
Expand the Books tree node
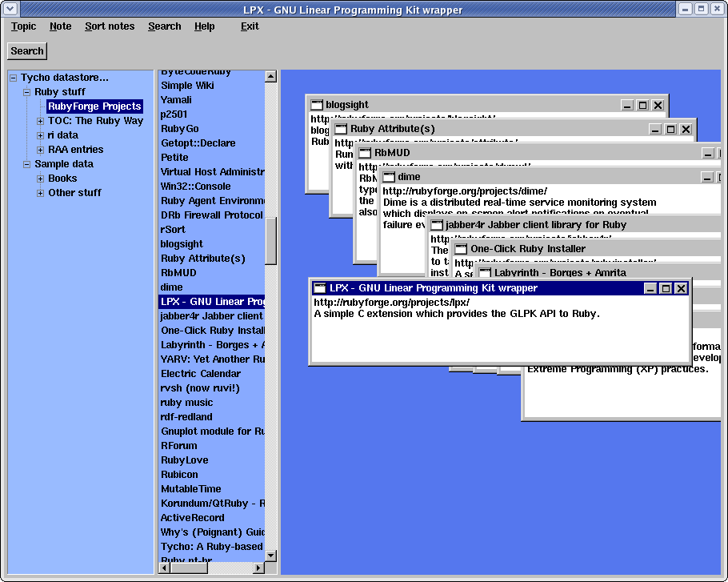coord(40,179)
